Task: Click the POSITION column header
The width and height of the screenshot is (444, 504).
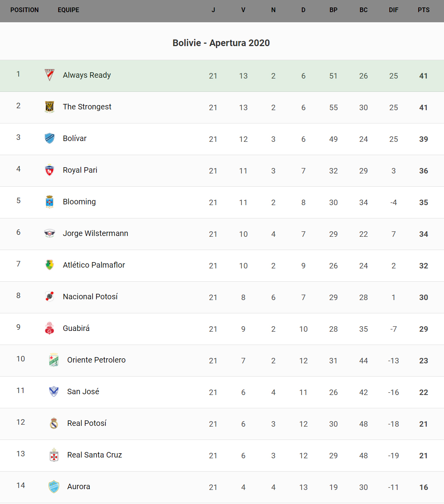Action: click(25, 10)
